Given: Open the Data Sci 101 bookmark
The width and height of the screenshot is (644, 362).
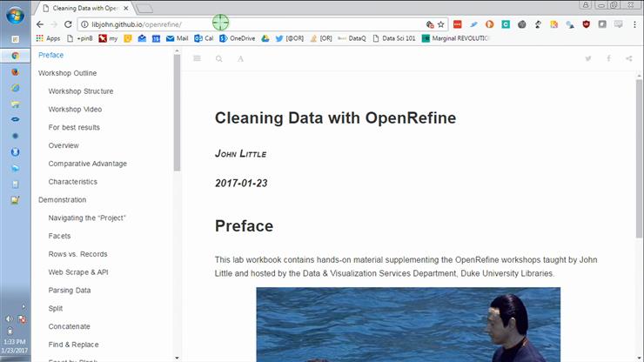Looking at the screenshot, I should [x=394, y=38].
